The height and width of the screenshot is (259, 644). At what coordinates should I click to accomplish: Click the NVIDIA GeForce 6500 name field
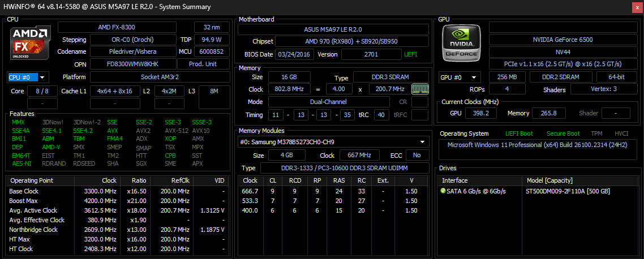[563, 40]
